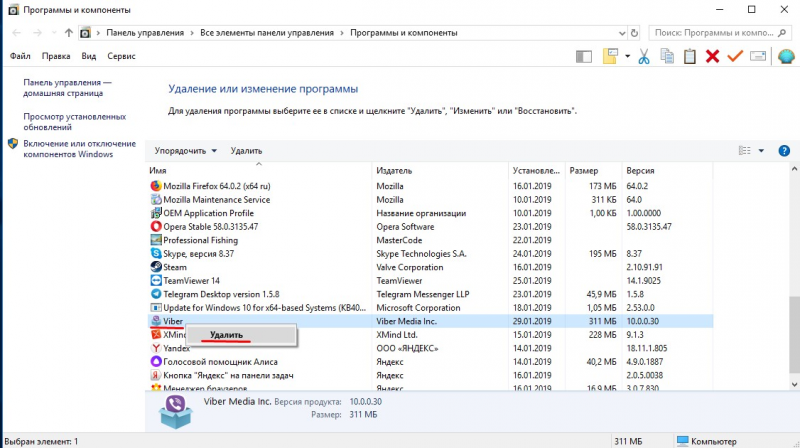Click the rename/properties card icon
This screenshot has height=448, width=800.
tap(758, 56)
